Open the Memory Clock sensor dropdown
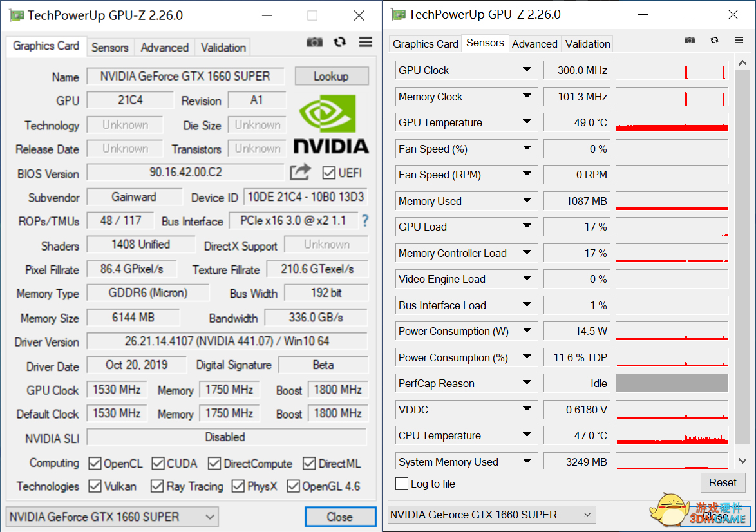Screen dimensions: 756x532 coord(527,96)
